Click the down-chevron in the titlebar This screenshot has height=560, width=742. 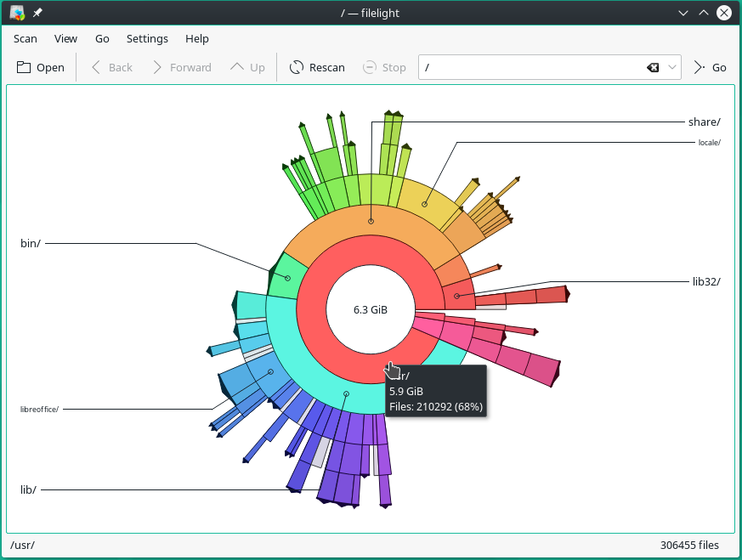point(683,12)
